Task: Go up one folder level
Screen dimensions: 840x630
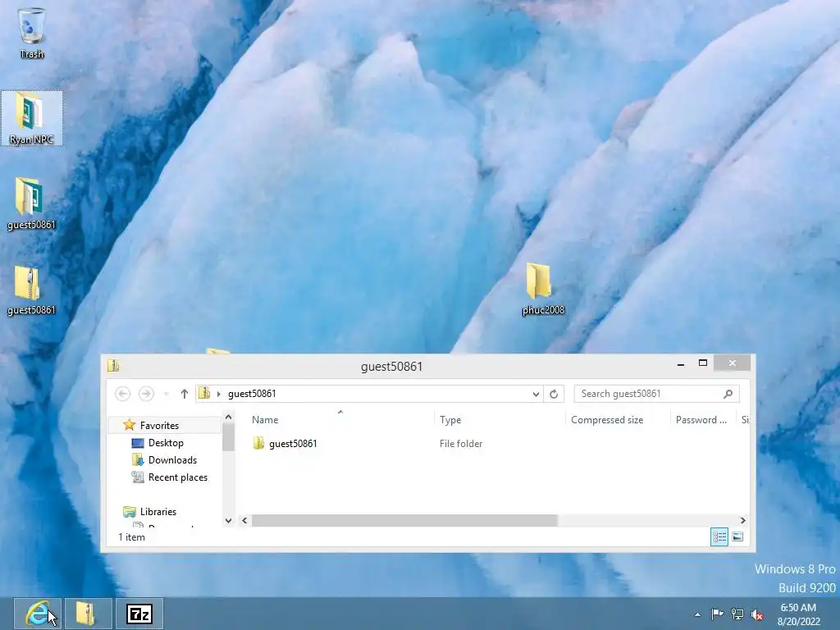Action: coord(185,394)
